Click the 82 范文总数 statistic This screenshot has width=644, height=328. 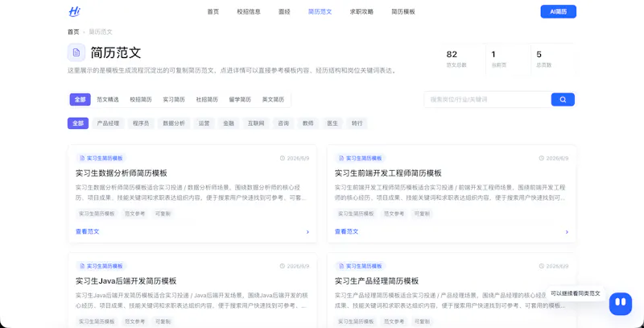[463, 59]
